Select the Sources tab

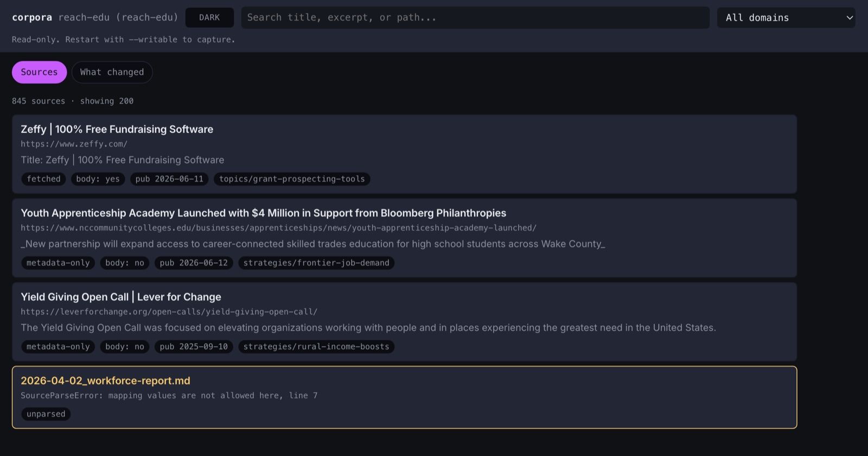(39, 72)
